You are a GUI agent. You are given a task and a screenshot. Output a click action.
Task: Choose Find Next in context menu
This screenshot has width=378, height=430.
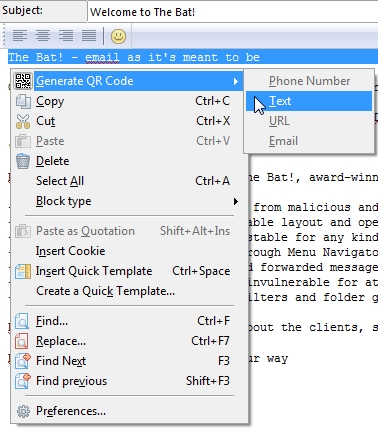click(x=129, y=361)
